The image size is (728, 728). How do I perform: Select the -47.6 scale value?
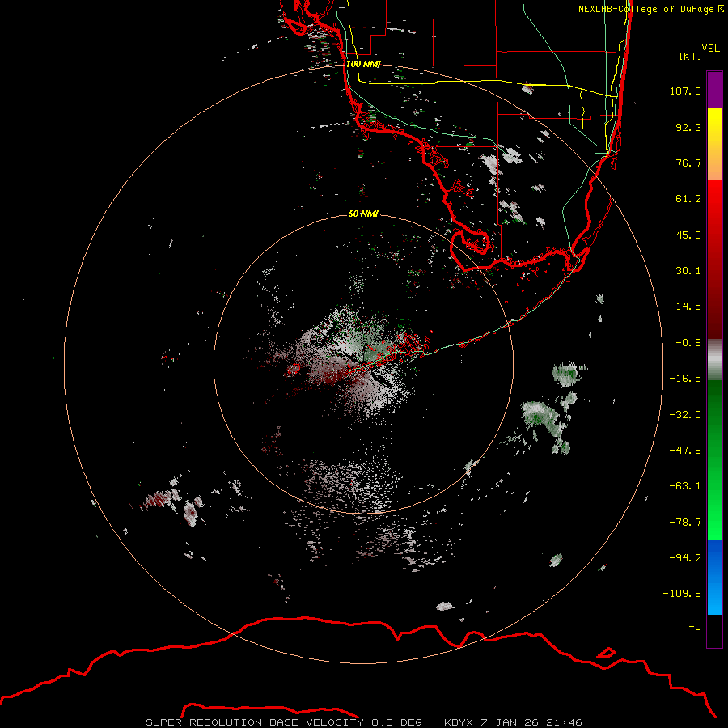click(685, 451)
